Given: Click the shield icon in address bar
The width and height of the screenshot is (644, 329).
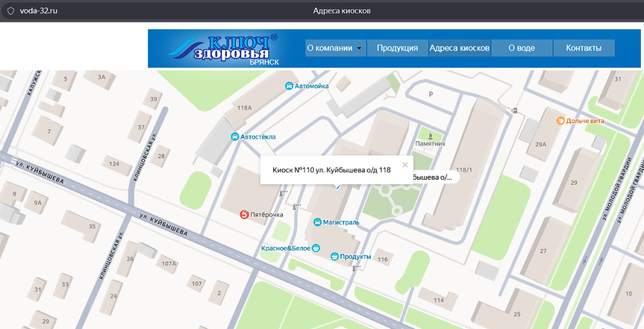Looking at the screenshot, I should pyautogui.click(x=11, y=11).
